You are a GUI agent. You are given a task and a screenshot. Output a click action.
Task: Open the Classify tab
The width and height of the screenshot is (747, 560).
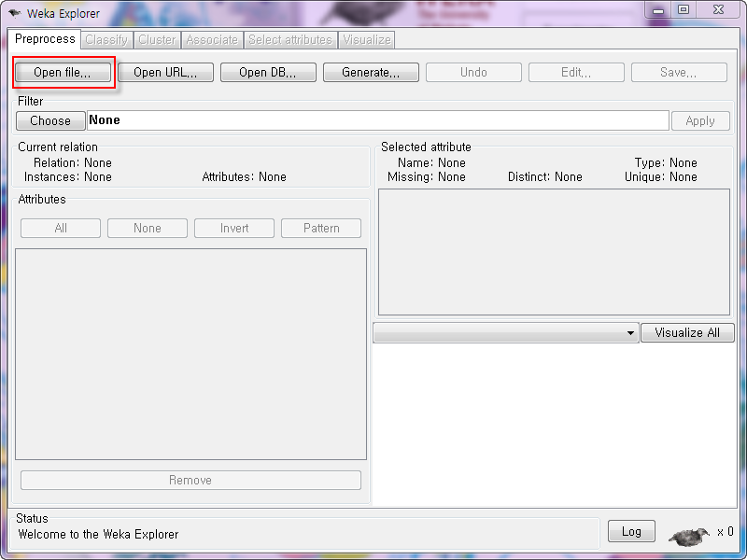tap(106, 39)
